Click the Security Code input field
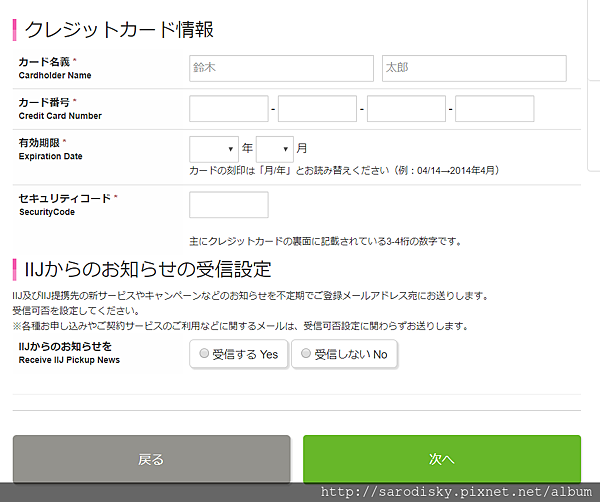This screenshot has height=502, width=600. [x=229, y=205]
